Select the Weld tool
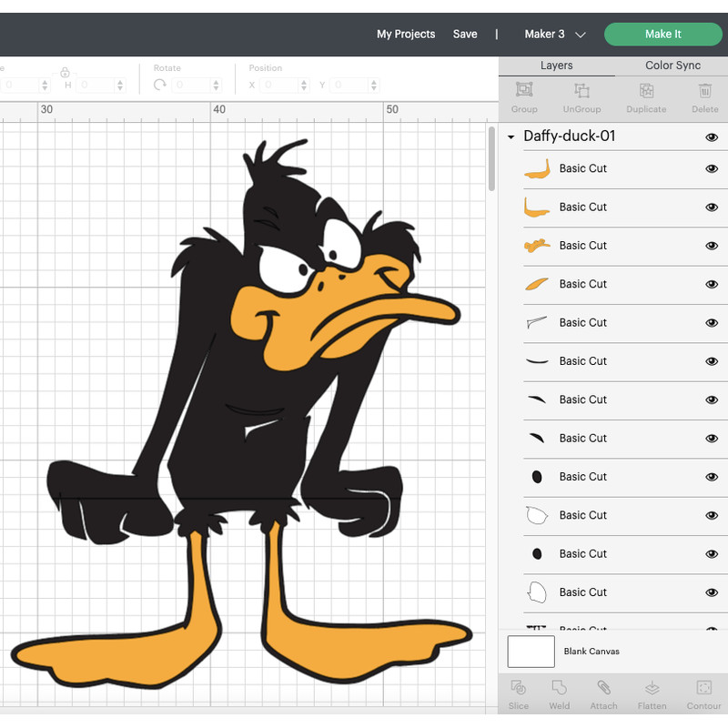Screen dimensions: 728x728 click(x=559, y=693)
